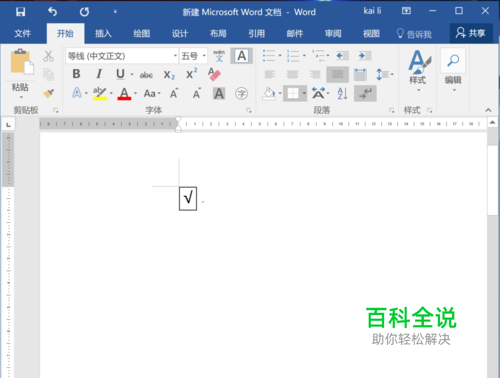Toggle character shading A icon
This screenshot has height=378, width=500.
point(219,94)
